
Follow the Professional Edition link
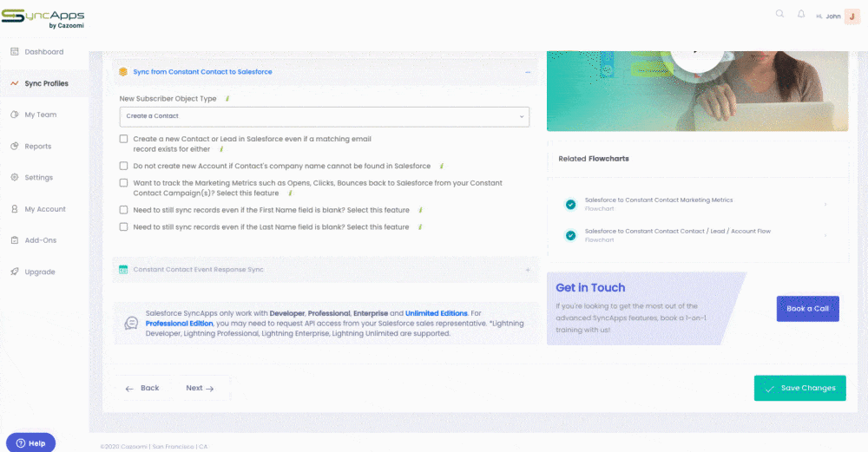click(180, 323)
